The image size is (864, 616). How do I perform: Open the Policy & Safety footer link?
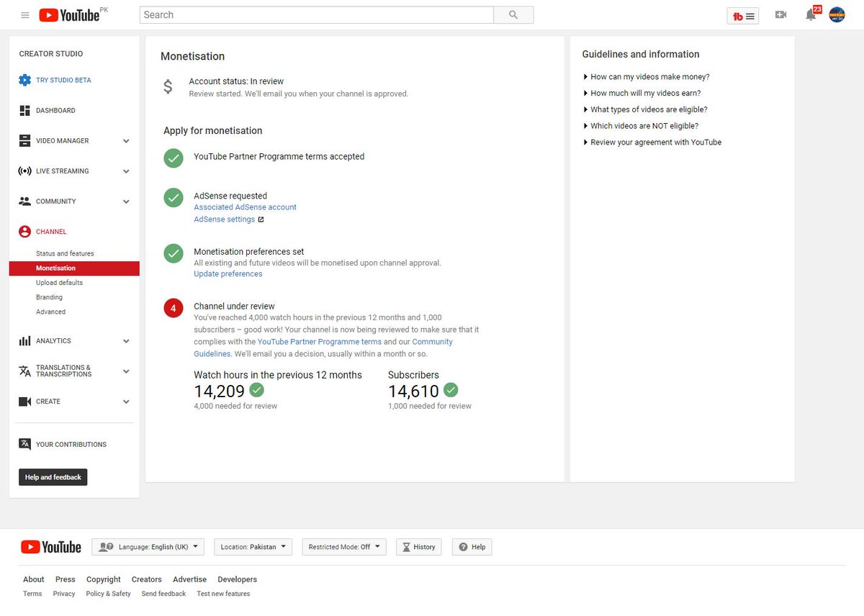tap(108, 594)
